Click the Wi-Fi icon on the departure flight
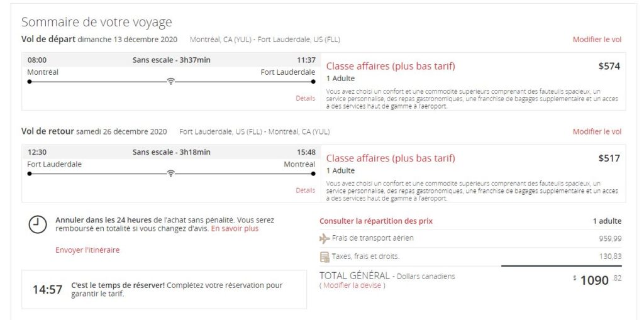This screenshot has width=644, height=320. 170,82
